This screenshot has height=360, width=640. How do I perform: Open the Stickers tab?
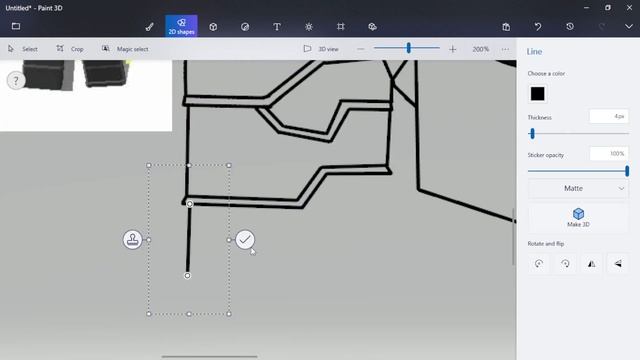tap(245, 27)
